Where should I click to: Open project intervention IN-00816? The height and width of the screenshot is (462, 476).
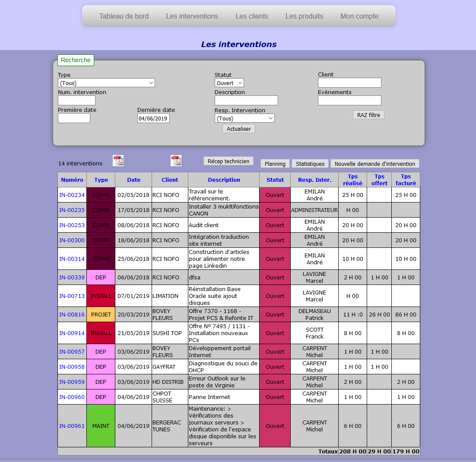coord(72,314)
